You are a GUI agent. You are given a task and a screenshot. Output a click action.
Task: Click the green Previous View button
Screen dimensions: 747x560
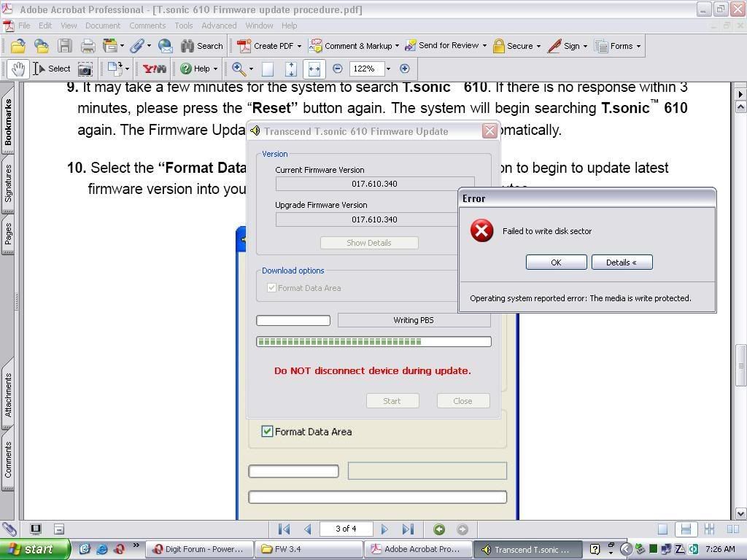(439, 529)
